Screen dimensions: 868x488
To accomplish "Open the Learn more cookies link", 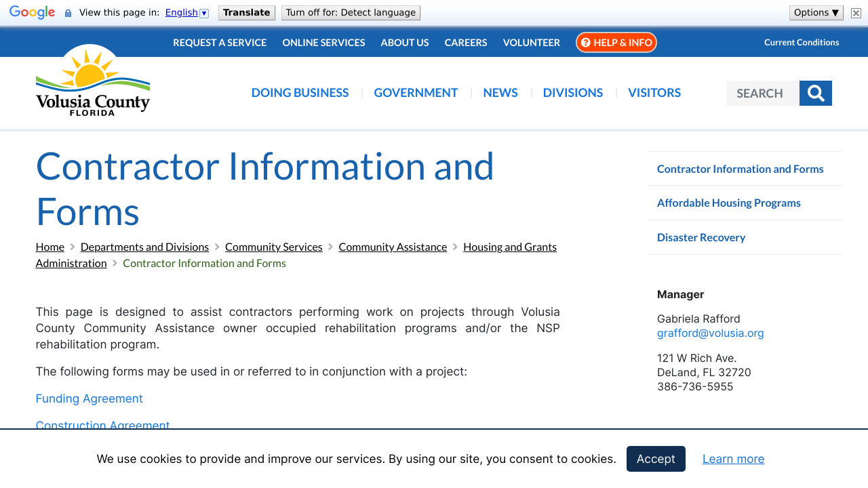I will [x=733, y=459].
